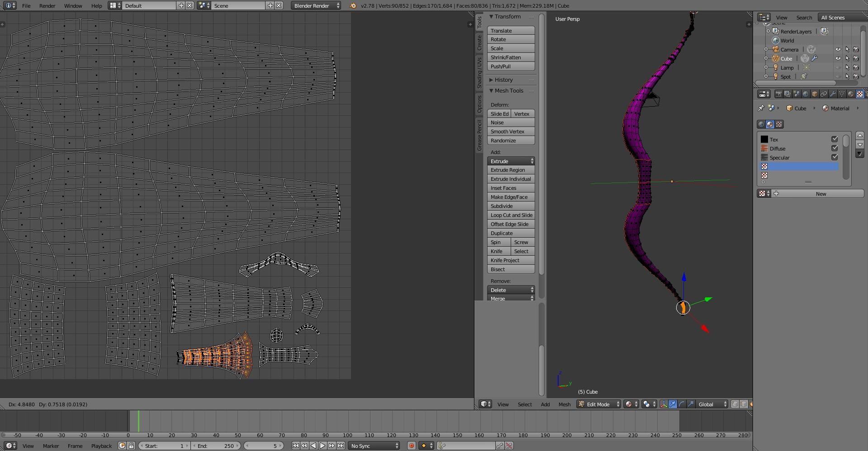Switch to the Grease Pencil tab
The width and height of the screenshot is (868, 451).
click(479, 135)
